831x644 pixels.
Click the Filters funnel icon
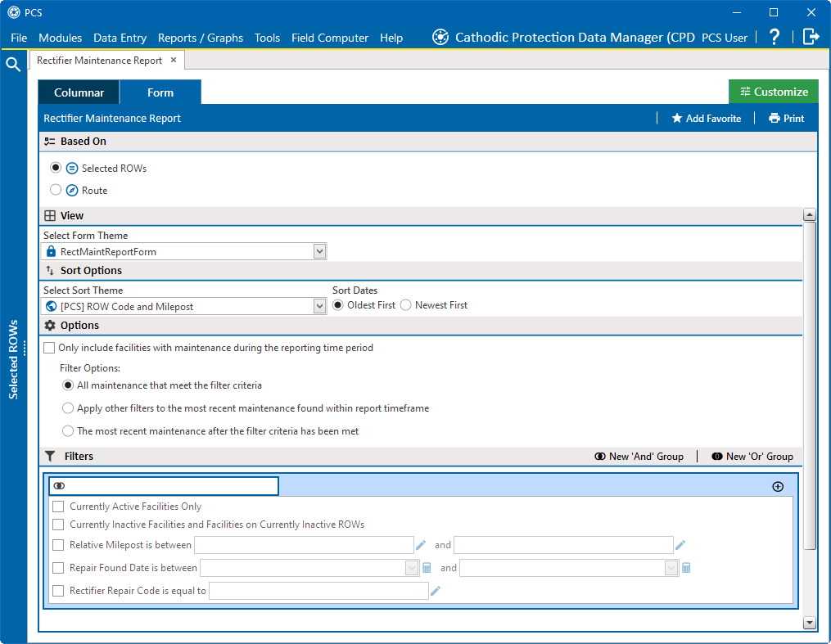pos(50,456)
